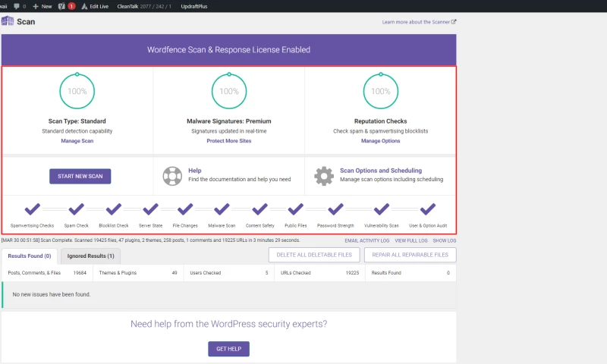This screenshot has height=364, width=607.
Task: Open the Manage Scan link
Action: click(x=77, y=141)
